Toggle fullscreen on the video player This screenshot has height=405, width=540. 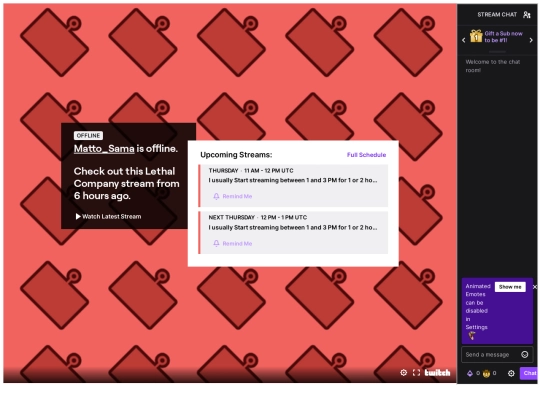click(x=416, y=372)
